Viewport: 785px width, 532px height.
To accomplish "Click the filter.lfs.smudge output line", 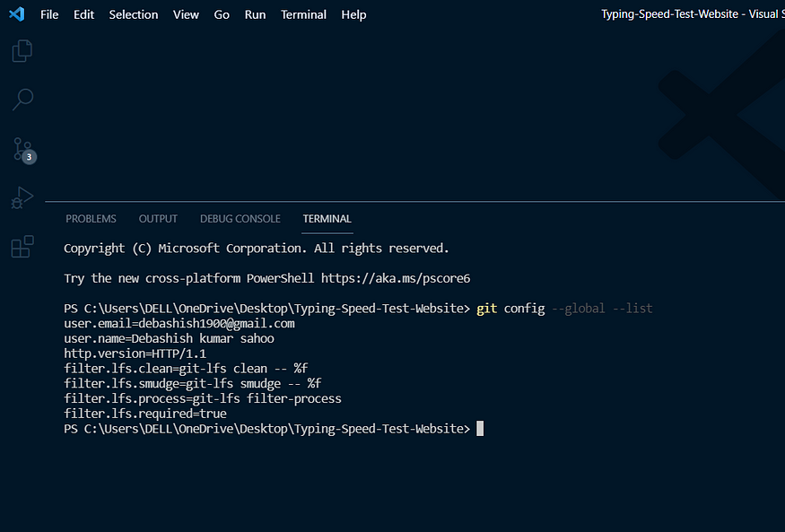I will click(x=192, y=383).
